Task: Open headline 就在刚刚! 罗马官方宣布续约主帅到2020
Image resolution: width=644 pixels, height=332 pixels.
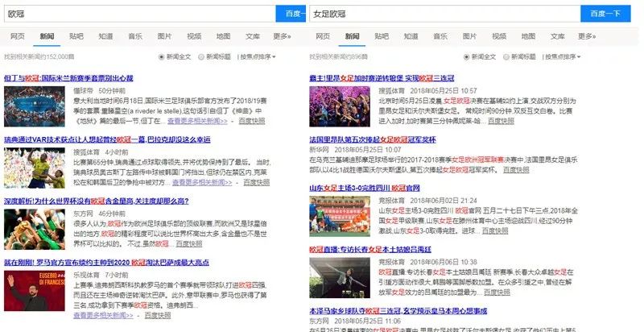Action: [x=106, y=262]
